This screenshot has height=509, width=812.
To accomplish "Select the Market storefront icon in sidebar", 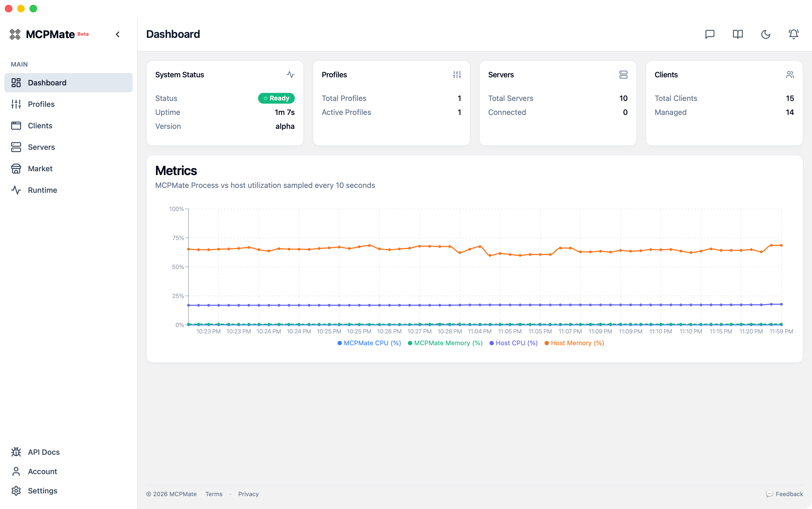I will [16, 168].
